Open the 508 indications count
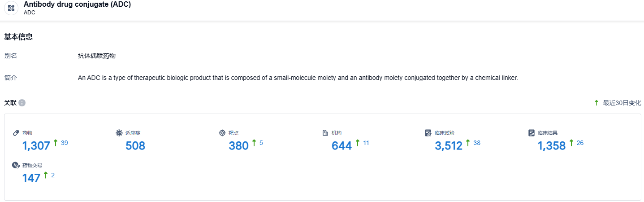 135,146
